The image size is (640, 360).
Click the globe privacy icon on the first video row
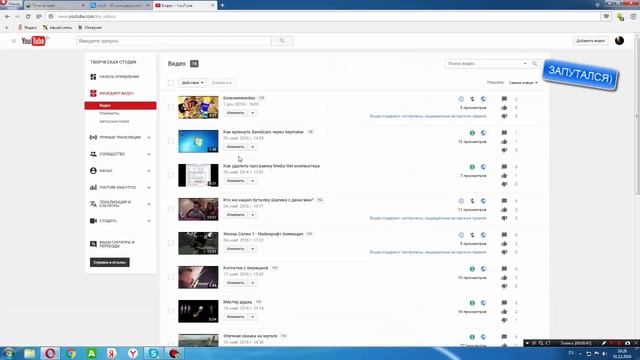click(x=483, y=99)
